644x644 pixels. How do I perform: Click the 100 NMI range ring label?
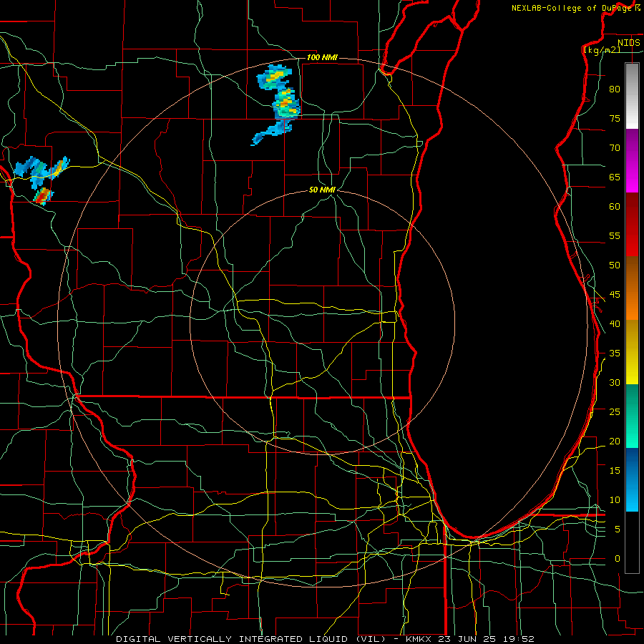322,57
